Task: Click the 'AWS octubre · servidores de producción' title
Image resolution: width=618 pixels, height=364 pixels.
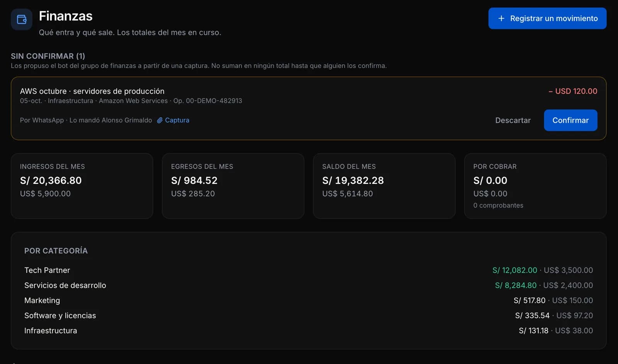Action: 92,91
